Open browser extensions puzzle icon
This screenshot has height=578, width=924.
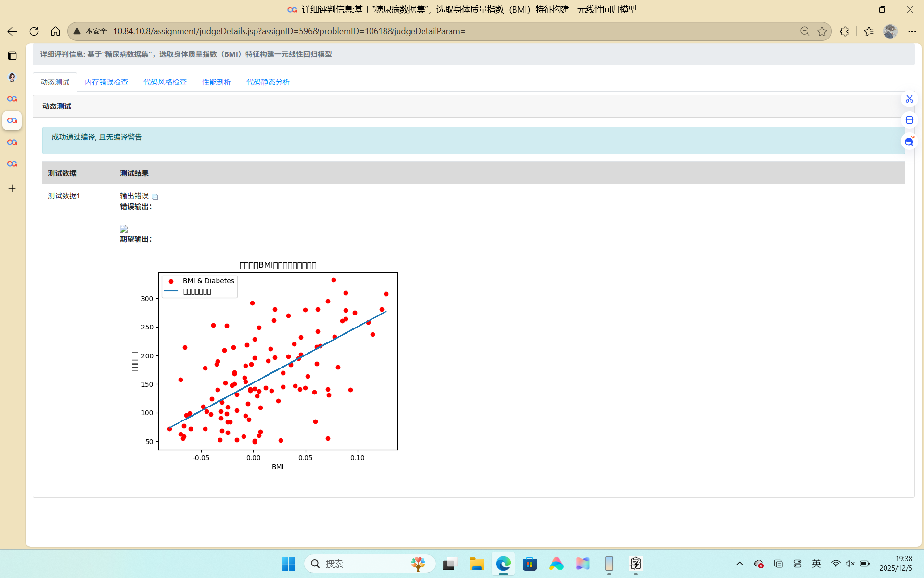tap(845, 31)
